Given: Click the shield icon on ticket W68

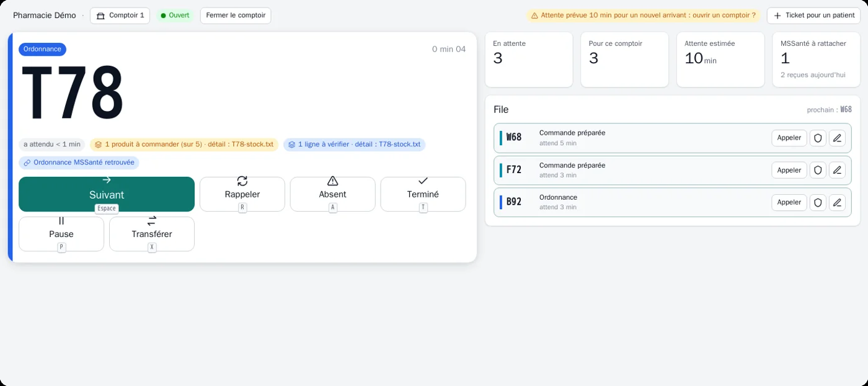Looking at the screenshot, I should (x=818, y=138).
